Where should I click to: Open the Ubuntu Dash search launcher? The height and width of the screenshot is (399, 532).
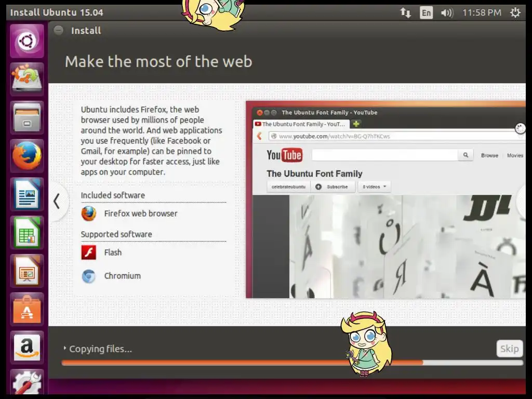coord(27,41)
